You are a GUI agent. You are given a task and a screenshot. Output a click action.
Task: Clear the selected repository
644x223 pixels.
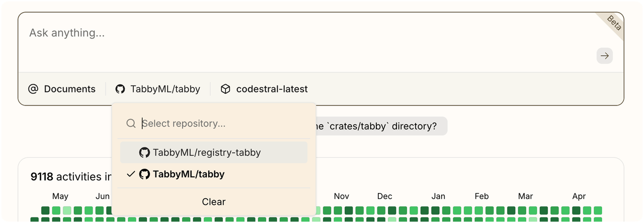pyautogui.click(x=213, y=201)
